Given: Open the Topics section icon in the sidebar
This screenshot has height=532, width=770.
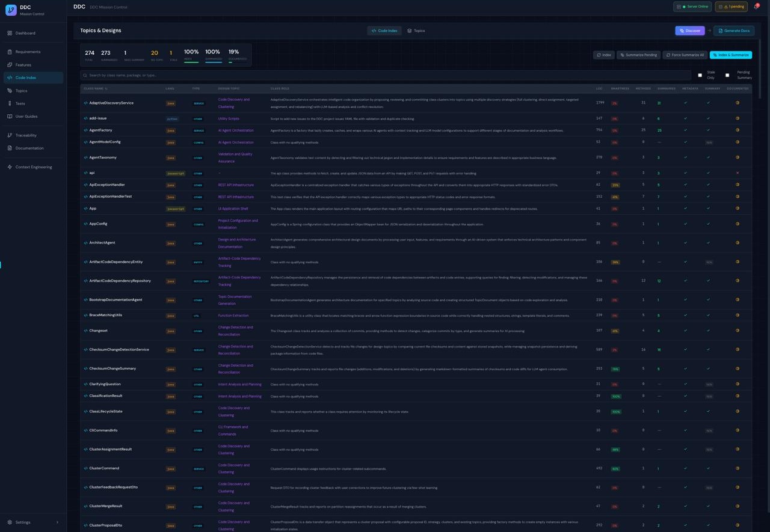Looking at the screenshot, I should click(x=10, y=90).
